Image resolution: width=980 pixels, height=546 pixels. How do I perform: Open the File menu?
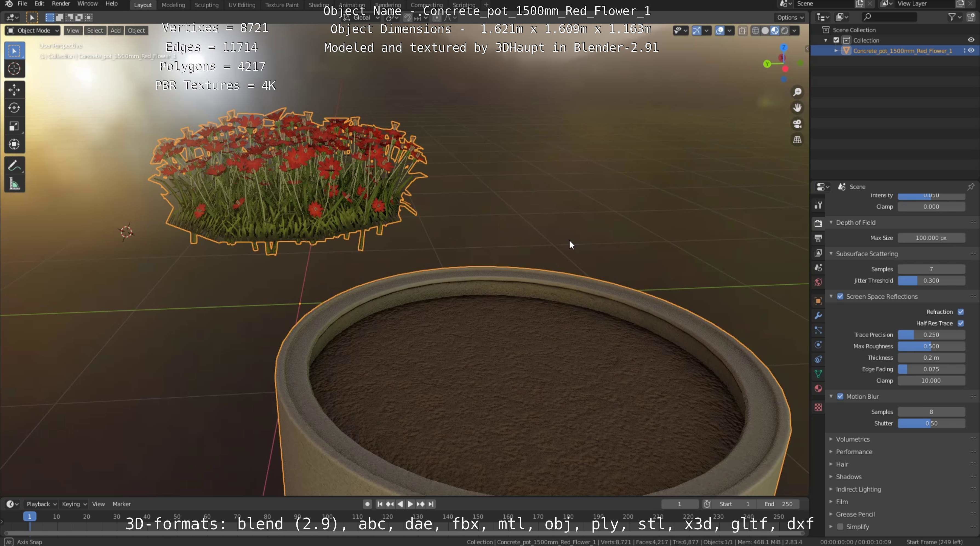click(x=22, y=4)
